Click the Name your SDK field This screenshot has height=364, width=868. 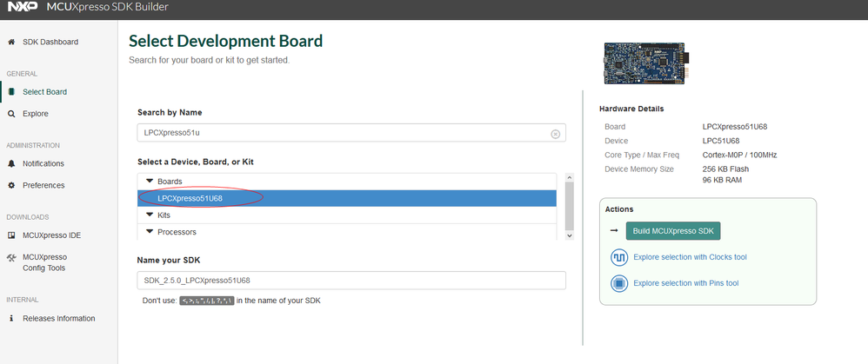pos(351,281)
